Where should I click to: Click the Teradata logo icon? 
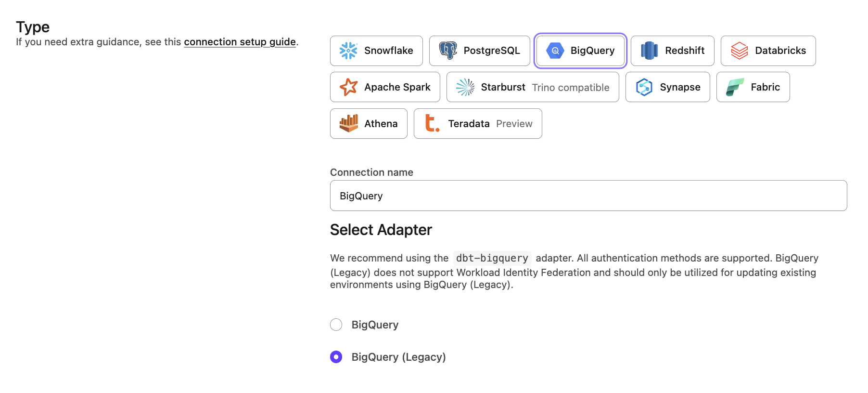pyautogui.click(x=432, y=123)
